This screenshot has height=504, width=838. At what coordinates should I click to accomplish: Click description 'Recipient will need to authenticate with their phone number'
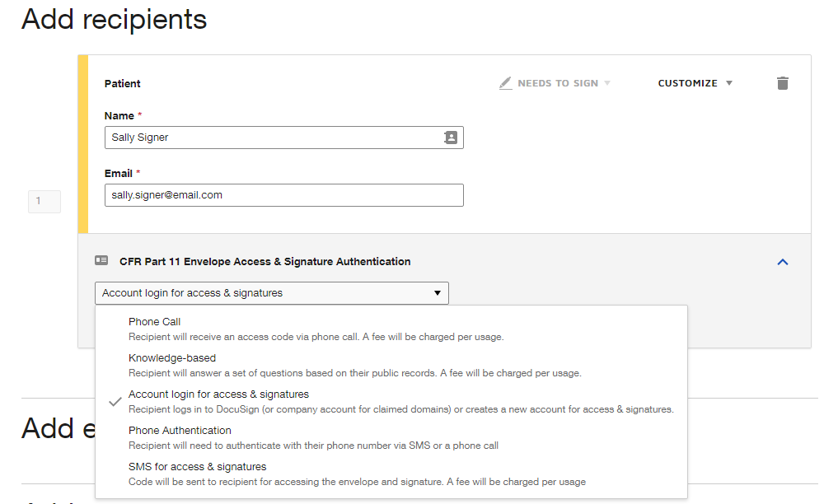313,446
